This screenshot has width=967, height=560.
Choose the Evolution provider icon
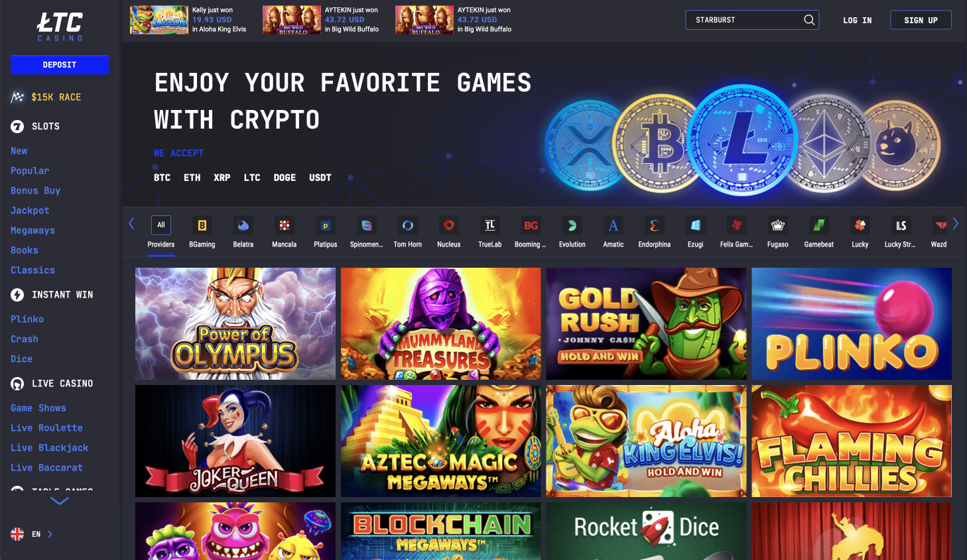click(x=572, y=225)
